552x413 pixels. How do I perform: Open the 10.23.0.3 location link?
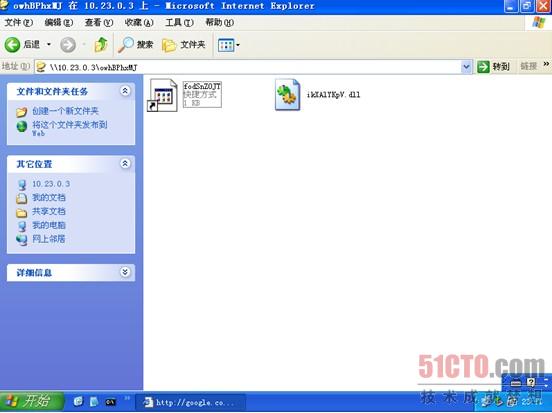click(x=51, y=183)
